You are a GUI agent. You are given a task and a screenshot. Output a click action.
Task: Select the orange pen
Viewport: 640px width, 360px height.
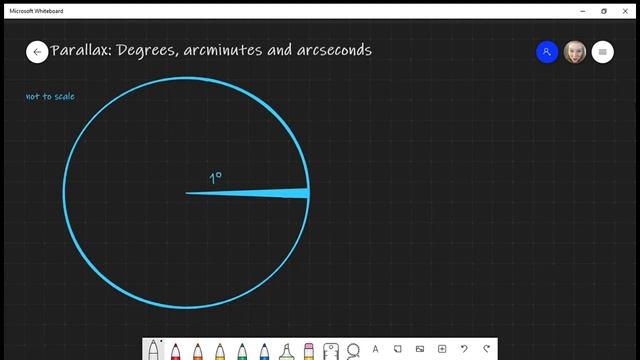coord(198,351)
